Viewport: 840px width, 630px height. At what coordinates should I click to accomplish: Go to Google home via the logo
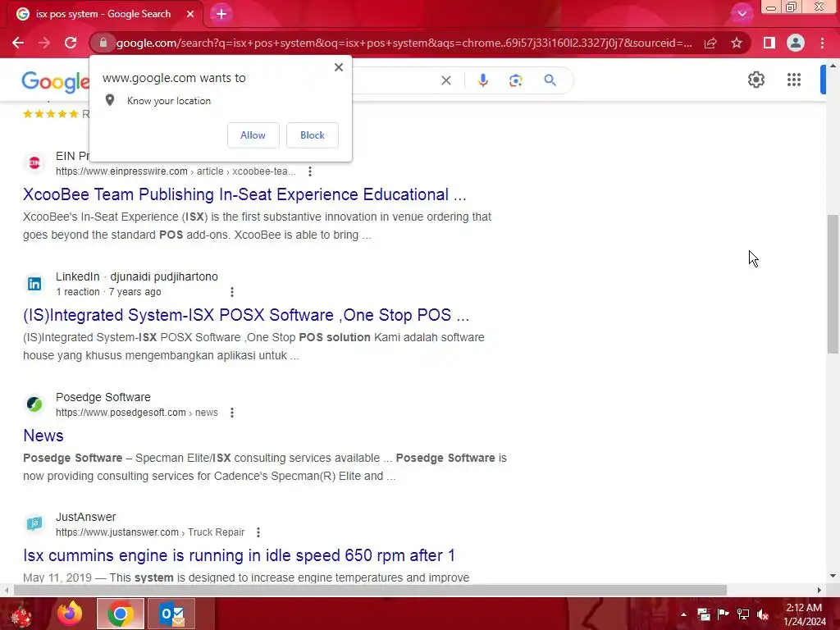tap(55, 81)
